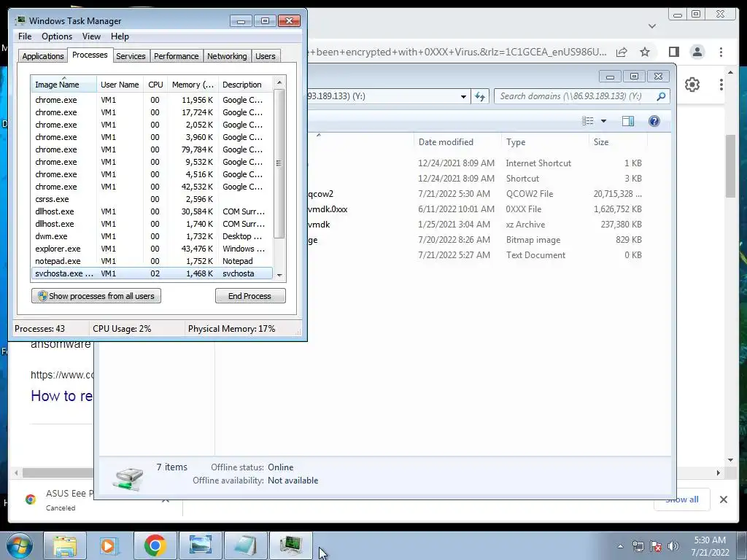Click the process list scroll-down arrow
The height and width of the screenshot is (560, 747).
[x=279, y=275]
